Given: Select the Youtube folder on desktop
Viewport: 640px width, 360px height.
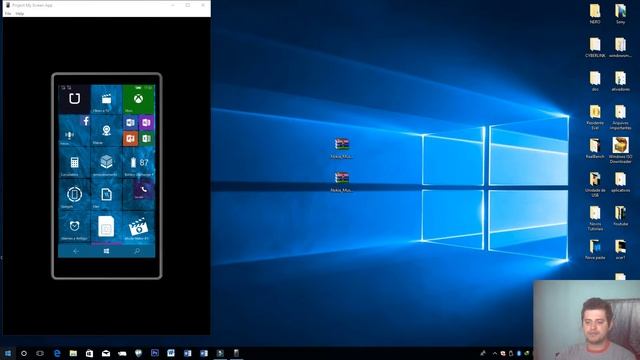Looking at the screenshot, I should click(620, 216).
